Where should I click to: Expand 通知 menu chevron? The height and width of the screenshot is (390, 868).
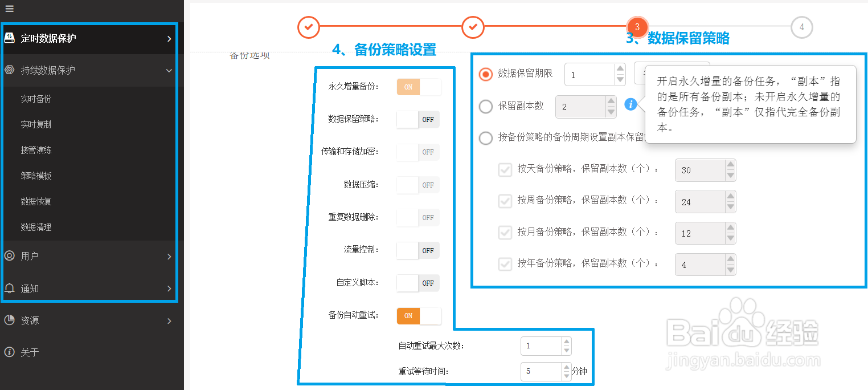(169, 289)
